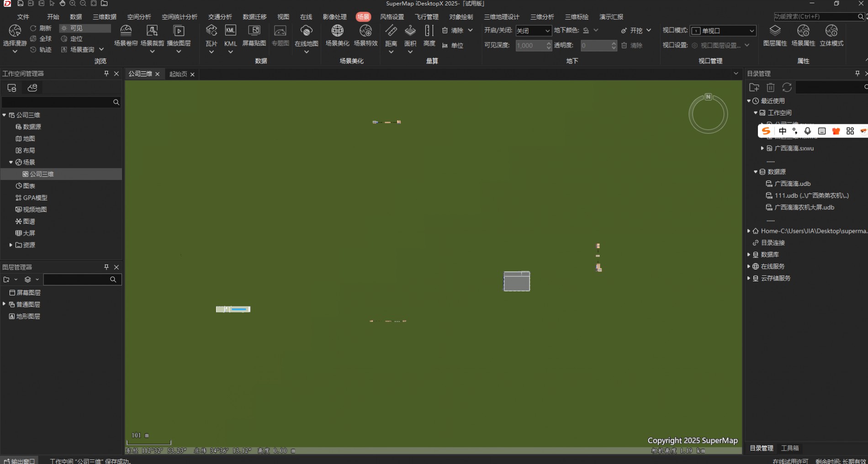Expand the 资源 tree node
The width and height of the screenshot is (868, 464).
(11, 245)
